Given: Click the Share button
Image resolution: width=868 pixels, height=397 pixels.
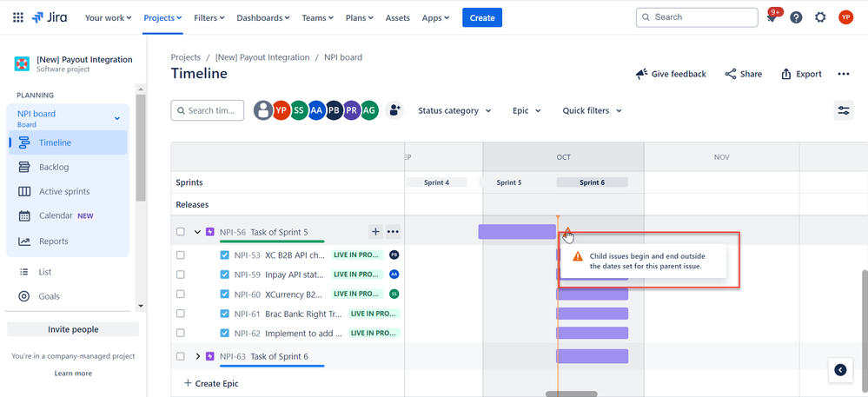Looking at the screenshot, I should coord(744,74).
